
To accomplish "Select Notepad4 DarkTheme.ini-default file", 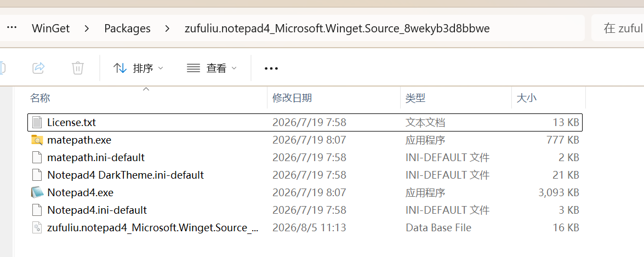I will [x=305, y=175].
